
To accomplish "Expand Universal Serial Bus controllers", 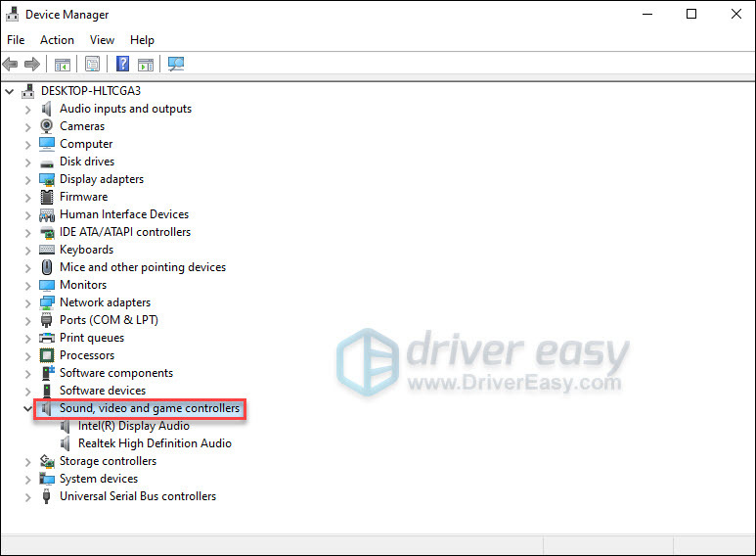I will (x=28, y=497).
